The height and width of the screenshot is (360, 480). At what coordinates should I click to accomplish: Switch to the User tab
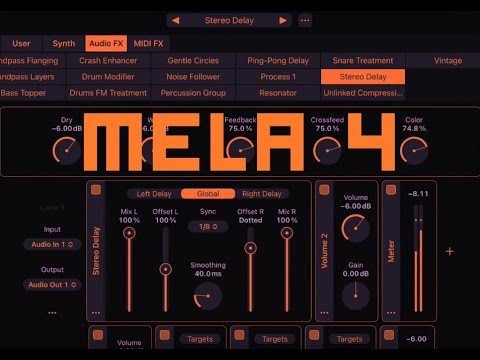21,44
